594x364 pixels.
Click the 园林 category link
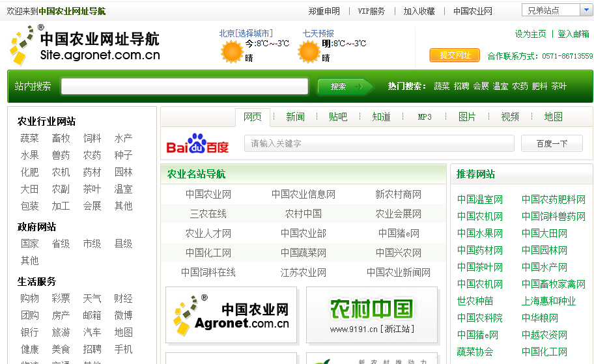point(124,173)
